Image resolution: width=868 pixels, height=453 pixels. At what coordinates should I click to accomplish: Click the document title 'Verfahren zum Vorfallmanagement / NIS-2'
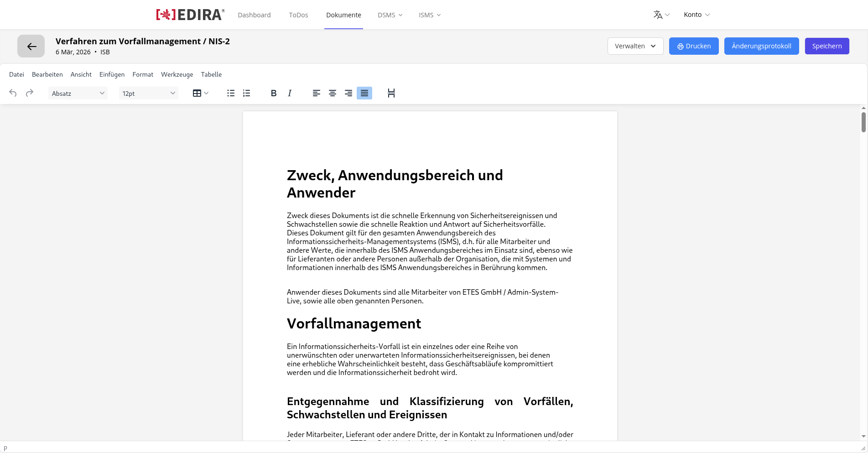pyautogui.click(x=143, y=41)
